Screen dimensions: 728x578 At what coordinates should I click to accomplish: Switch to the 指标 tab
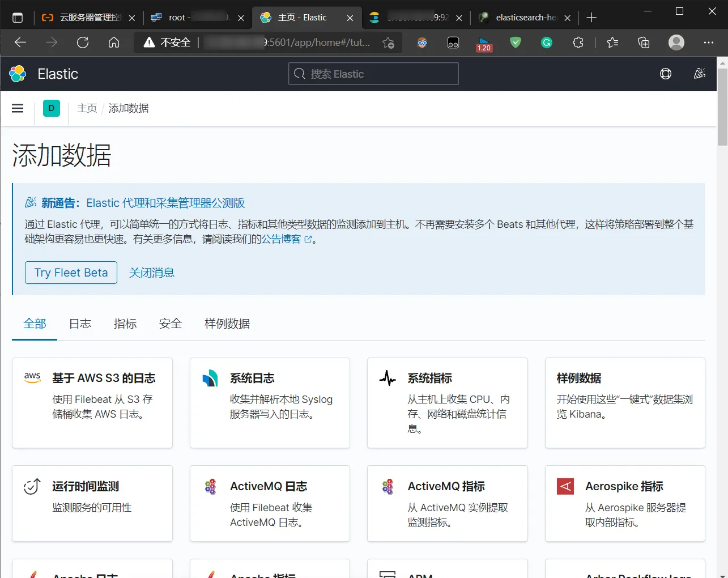point(125,324)
